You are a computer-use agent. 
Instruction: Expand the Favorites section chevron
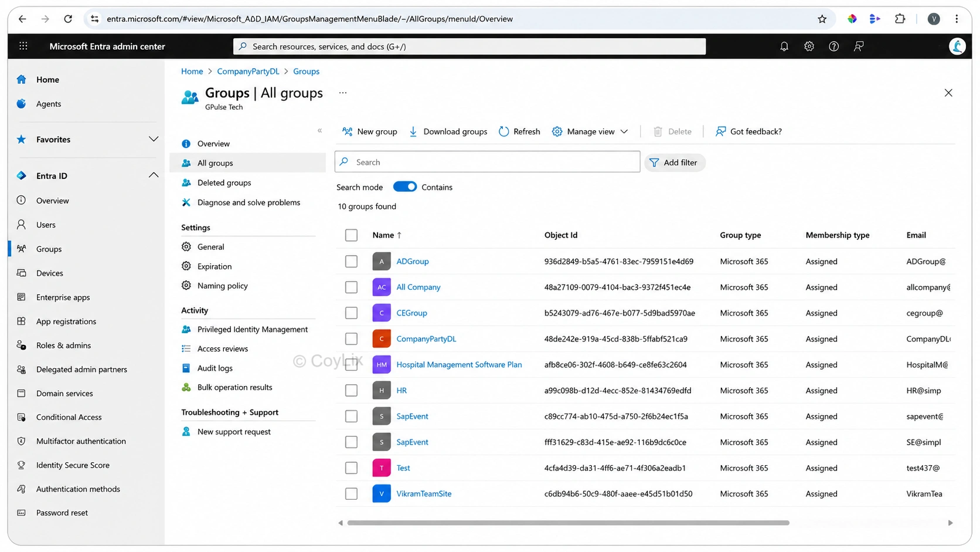click(154, 139)
